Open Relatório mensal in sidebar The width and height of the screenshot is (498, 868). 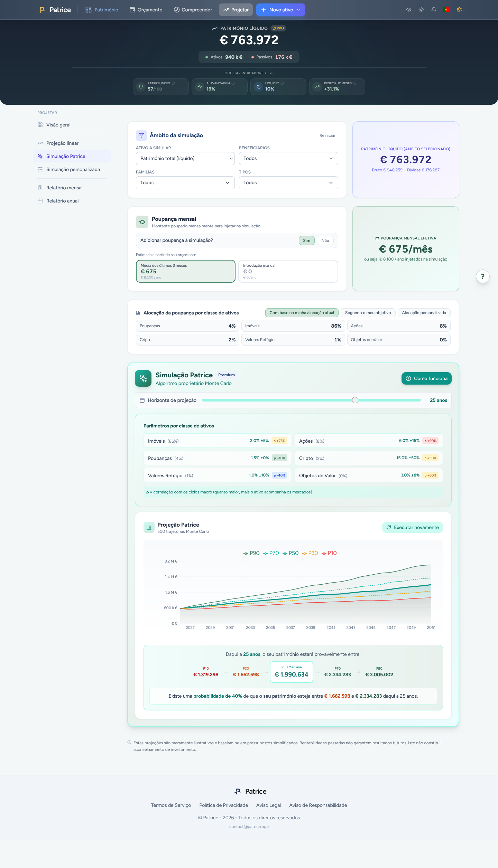pyautogui.click(x=72, y=188)
